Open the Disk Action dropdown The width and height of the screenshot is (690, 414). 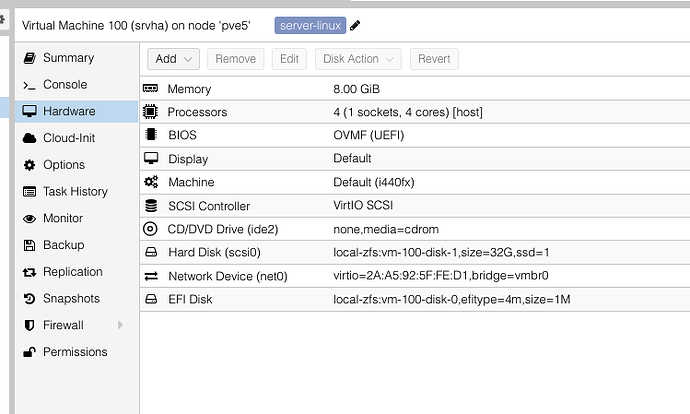[x=358, y=59]
